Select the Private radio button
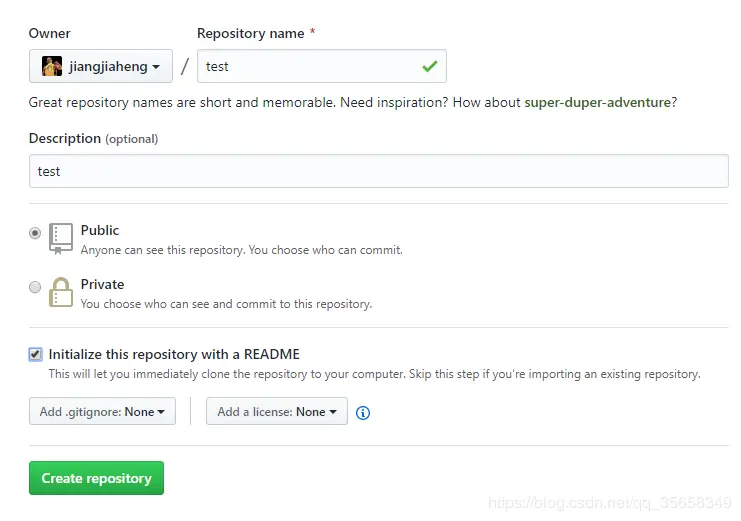This screenshot has width=741, height=521. point(36,287)
